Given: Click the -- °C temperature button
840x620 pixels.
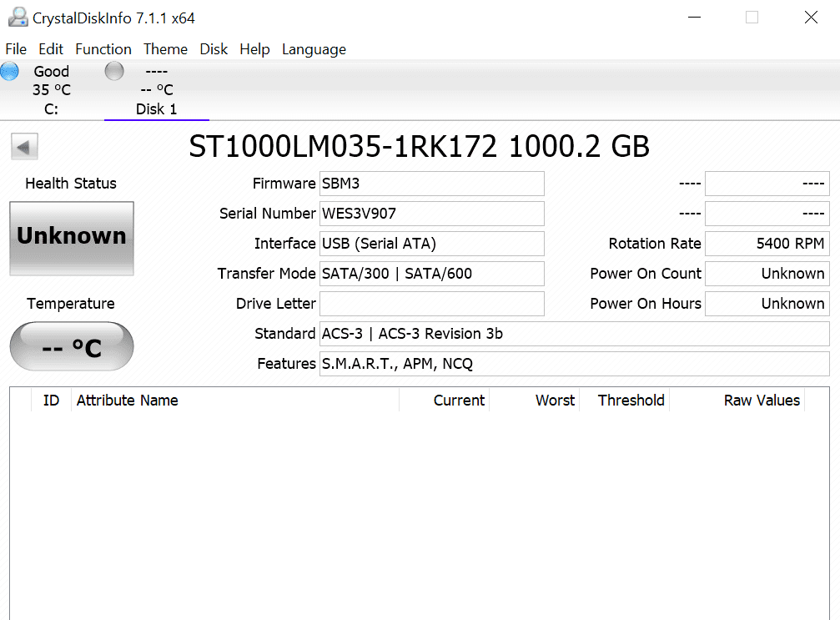Looking at the screenshot, I should [72, 346].
